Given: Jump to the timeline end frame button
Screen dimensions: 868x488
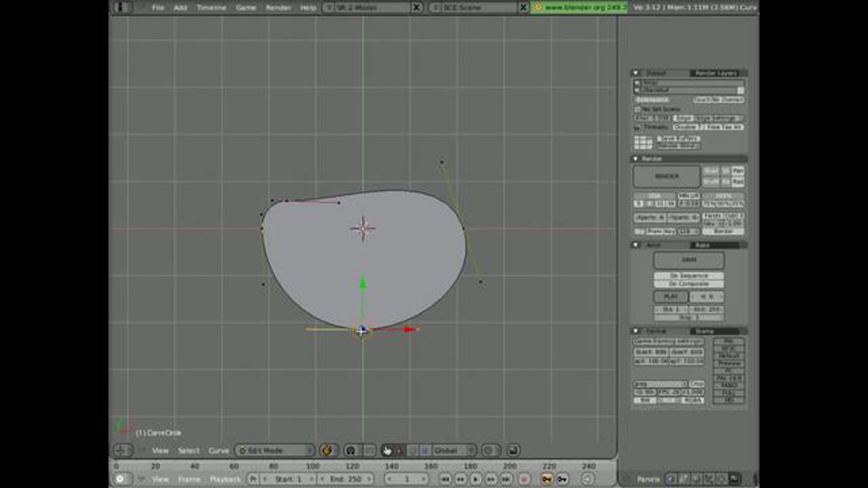Looking at the screenshot, I should pos(506,479).
